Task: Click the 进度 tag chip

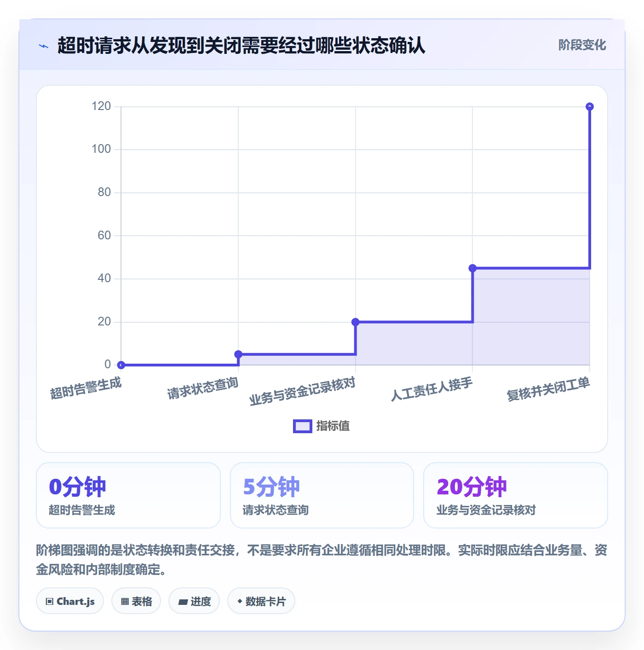Action: pyautogui.click(x=194, y=601)
